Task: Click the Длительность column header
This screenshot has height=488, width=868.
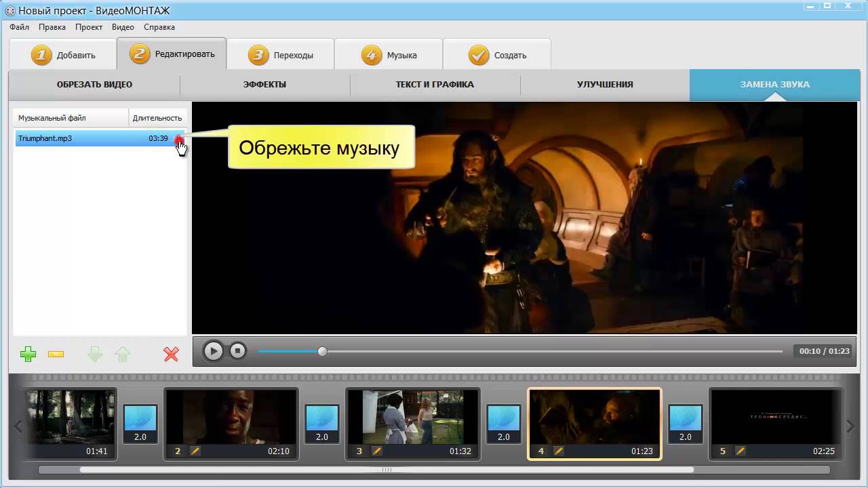Action: pyautogui.click(x=157, y=118)
